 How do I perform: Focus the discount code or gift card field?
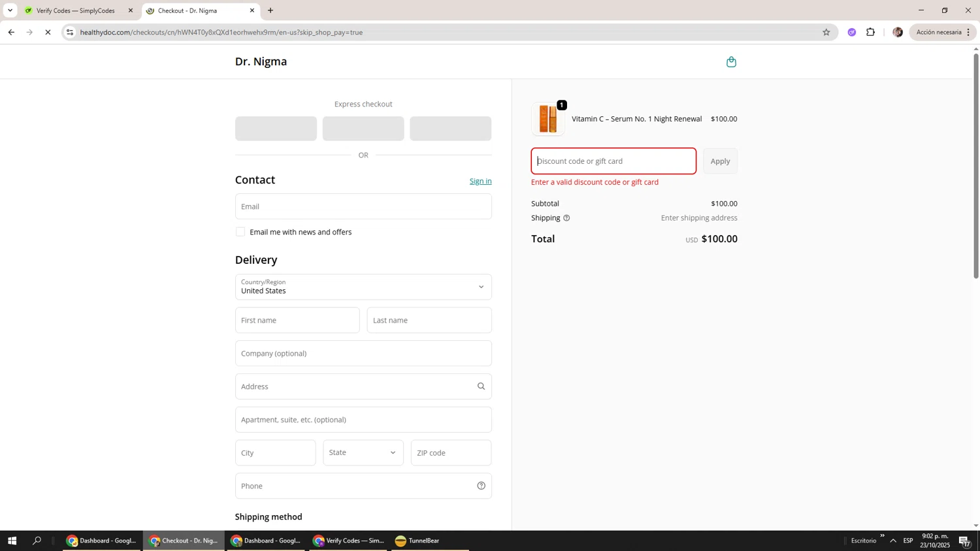[x=613, y=161]
